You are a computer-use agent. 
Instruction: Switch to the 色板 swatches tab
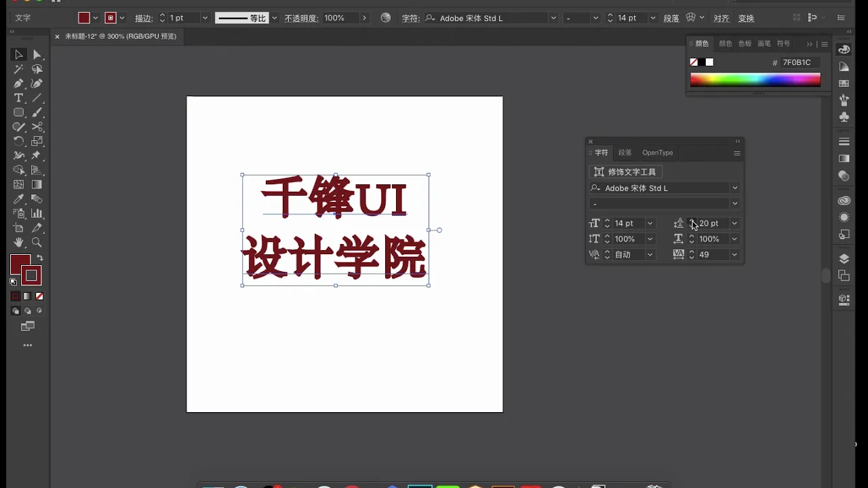pos(745,43)
